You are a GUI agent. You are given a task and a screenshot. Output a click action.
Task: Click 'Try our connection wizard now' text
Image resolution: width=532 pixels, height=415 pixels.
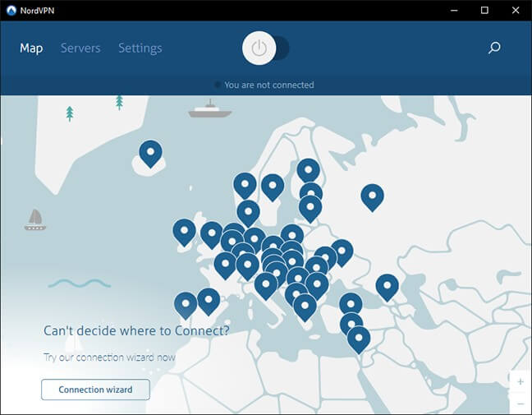pos(109,357)
